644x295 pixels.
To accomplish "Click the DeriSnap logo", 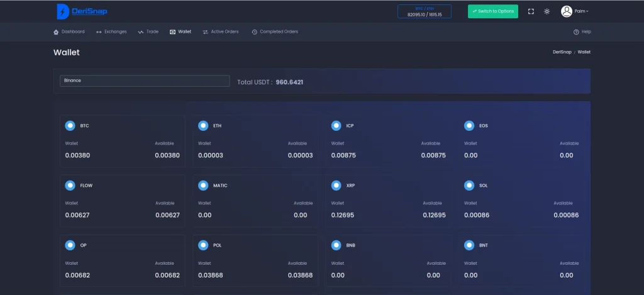I will (81, 11).
